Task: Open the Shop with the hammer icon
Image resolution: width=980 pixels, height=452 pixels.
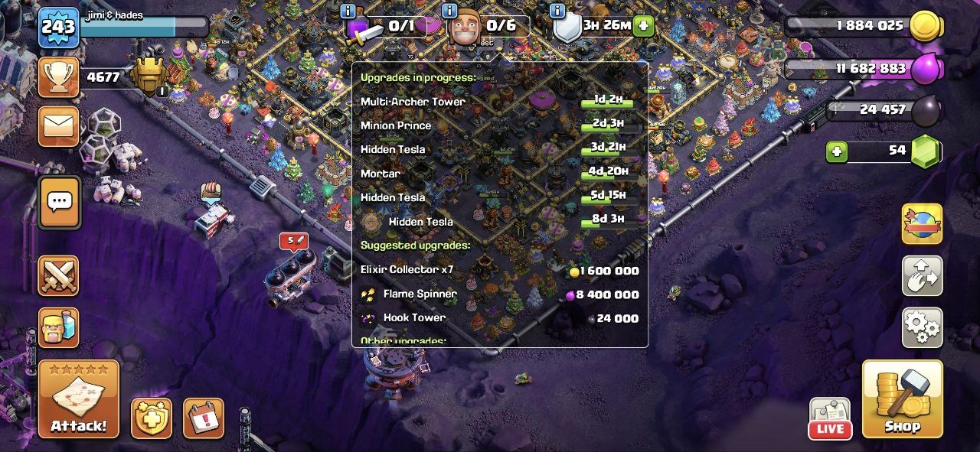Action: (x=903, y=398)
